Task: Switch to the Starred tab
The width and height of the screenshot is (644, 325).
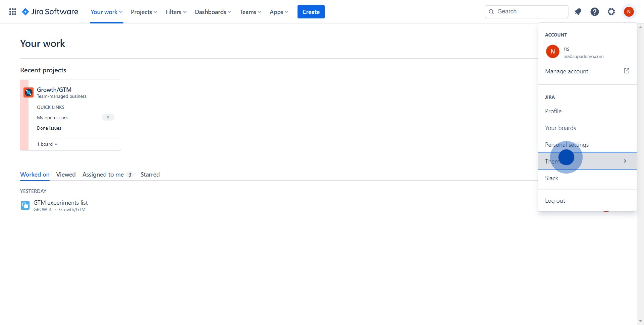Action: coord(150,175)
